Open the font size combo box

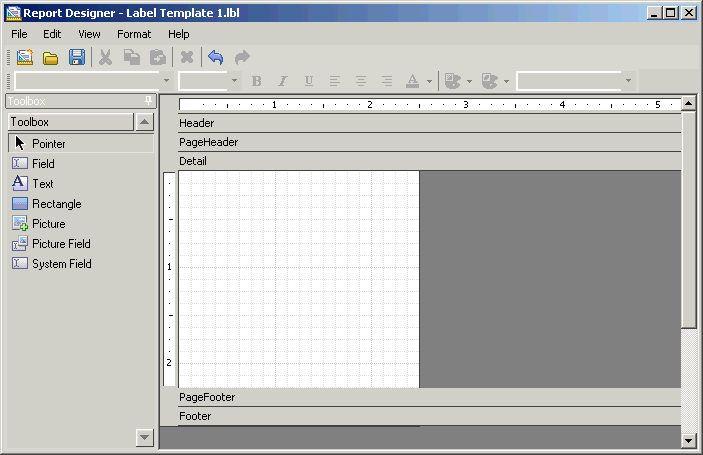click(209, 81)
